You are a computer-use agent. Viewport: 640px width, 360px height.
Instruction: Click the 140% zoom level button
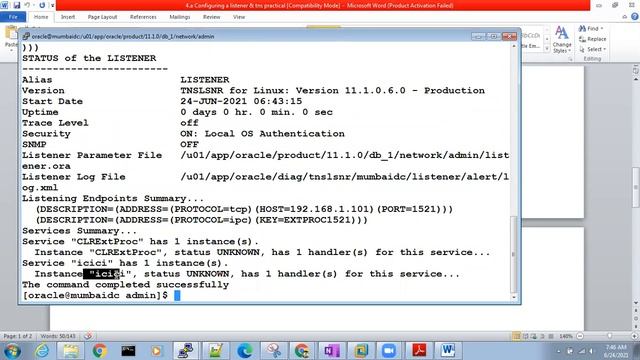[566, 336]
